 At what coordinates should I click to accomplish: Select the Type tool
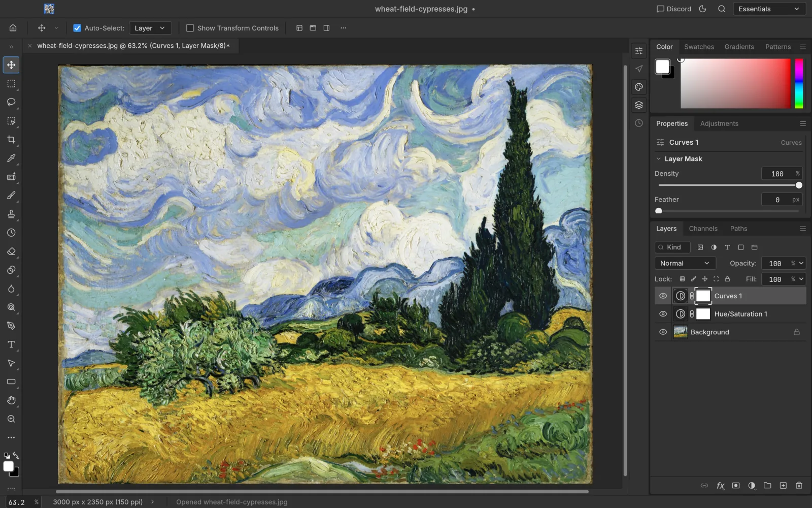point(11,344)
